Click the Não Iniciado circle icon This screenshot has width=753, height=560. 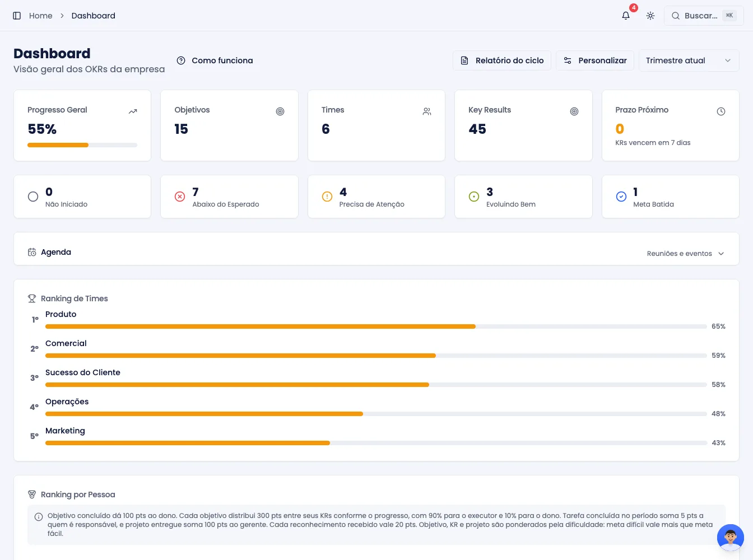[33, 197]
